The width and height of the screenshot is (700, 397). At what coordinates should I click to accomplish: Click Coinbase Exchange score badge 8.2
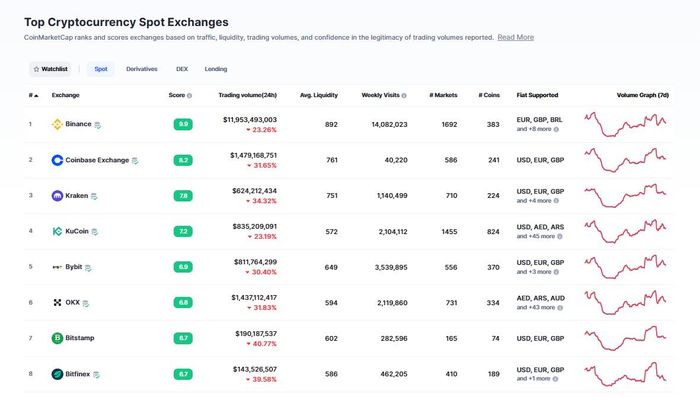pos(183,160)
